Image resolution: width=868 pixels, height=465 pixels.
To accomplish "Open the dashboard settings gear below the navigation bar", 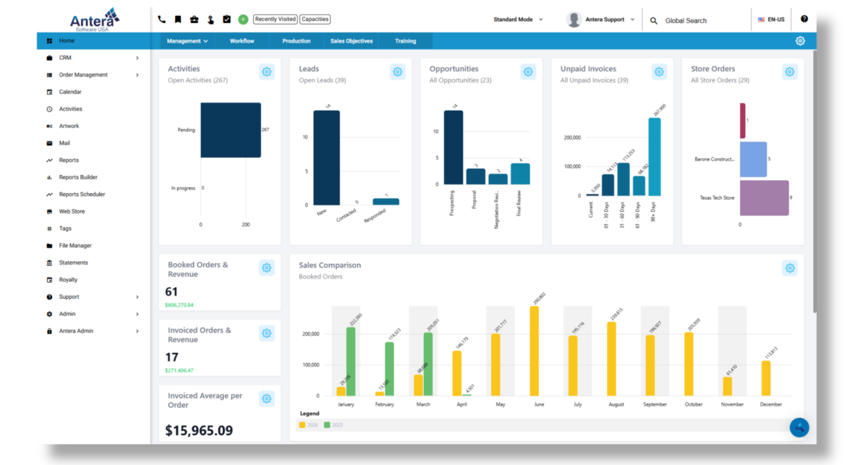I will (799, 41).
